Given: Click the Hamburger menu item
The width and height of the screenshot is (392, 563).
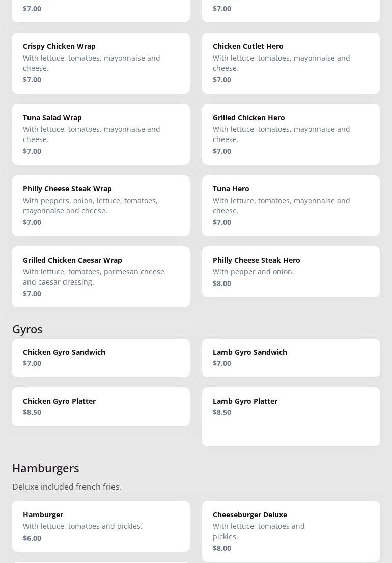Looking at the screenshot, I should pyautogui.click(x=101, y=526).
